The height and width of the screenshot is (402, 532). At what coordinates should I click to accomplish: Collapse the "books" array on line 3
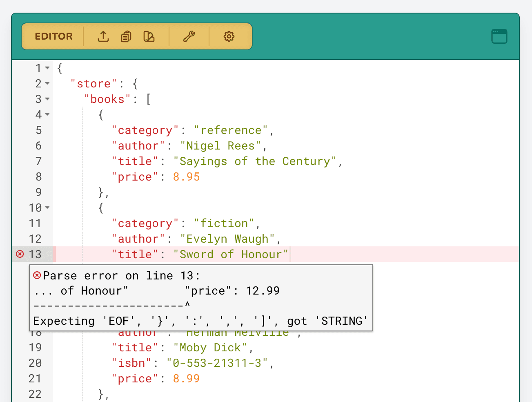click(x=47, y=99)
